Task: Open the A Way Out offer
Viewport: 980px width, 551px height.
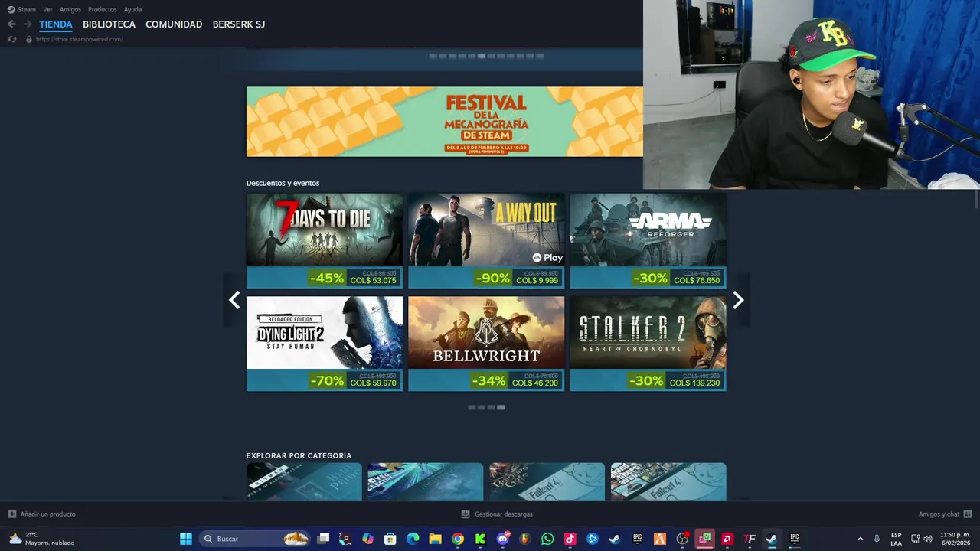Action: (x=486, y=240)
